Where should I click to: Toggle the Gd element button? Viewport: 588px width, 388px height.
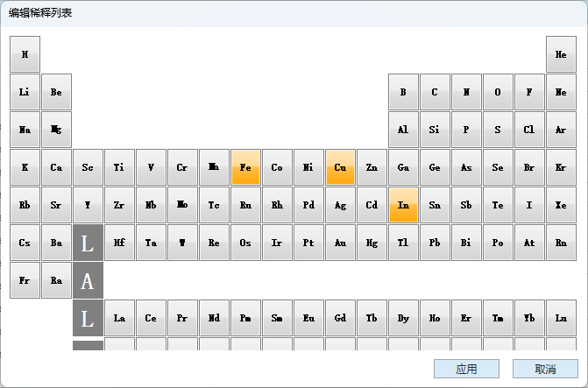coord(340,318)
